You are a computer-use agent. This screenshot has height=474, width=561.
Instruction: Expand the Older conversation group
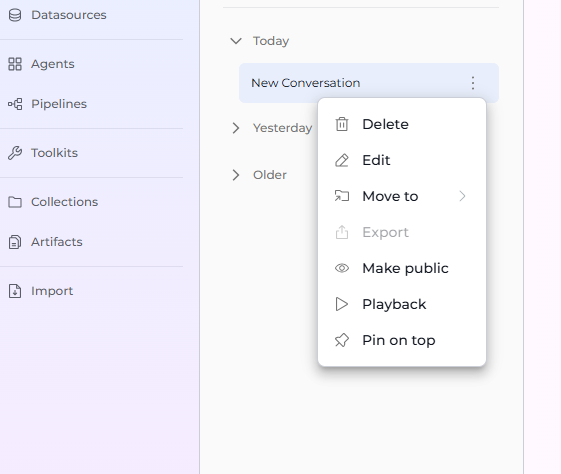point(236,175)
